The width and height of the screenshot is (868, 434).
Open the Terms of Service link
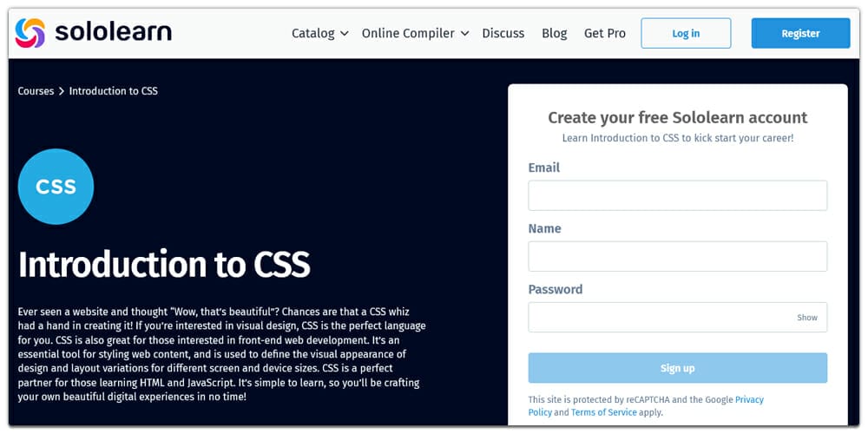coord(603,412)
